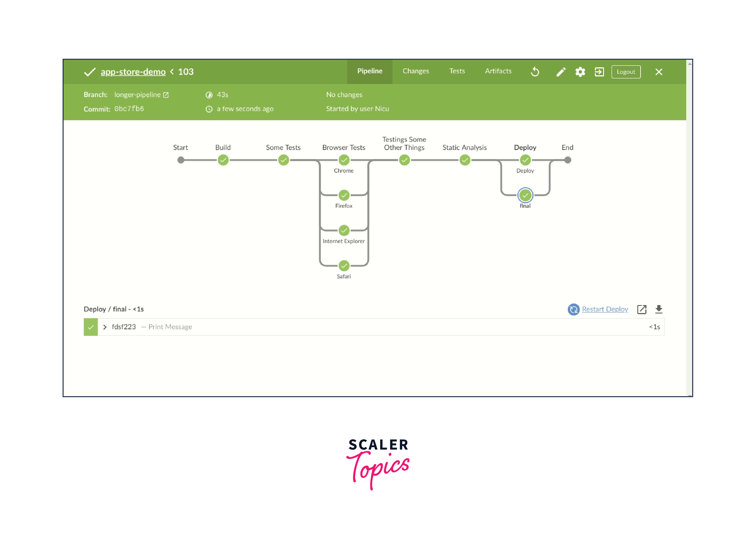756x533 pixels.
Task: Click the pencil edit pipeline icon
Action: [x=561, y=72]
